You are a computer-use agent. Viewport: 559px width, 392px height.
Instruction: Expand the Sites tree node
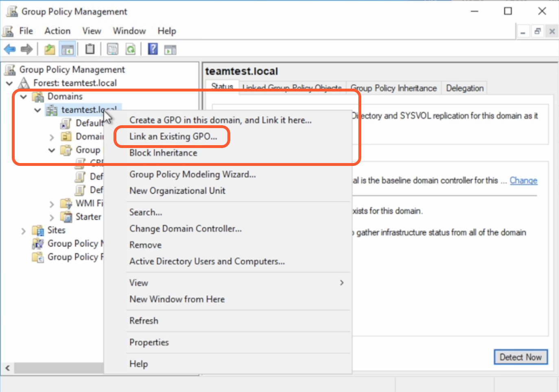24,231
